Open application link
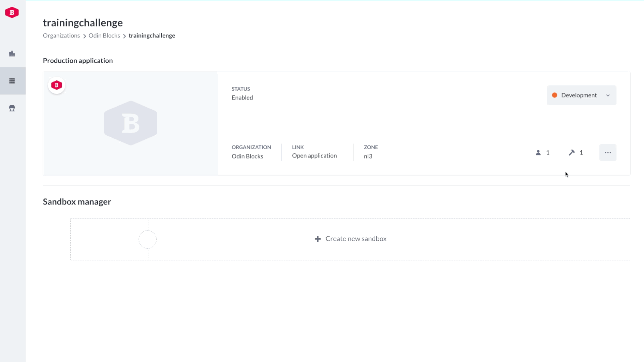This screenshot has width=644, height=362. tap(314, 156)
